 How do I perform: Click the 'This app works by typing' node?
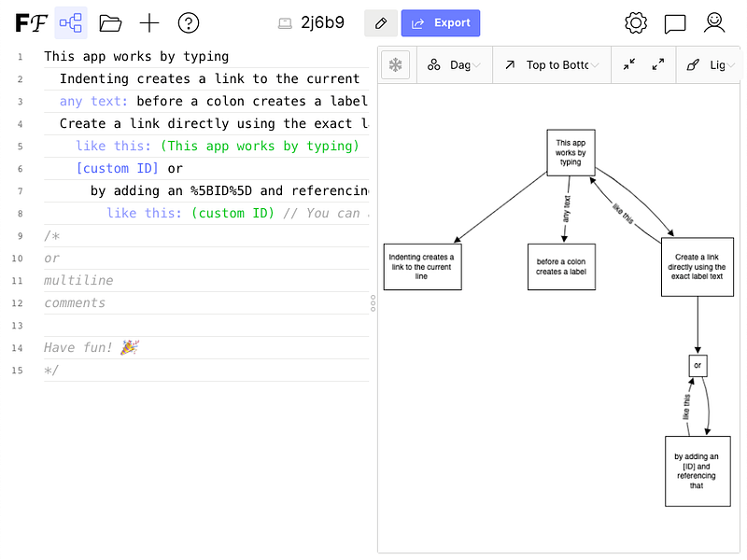[x=571, y=152]
